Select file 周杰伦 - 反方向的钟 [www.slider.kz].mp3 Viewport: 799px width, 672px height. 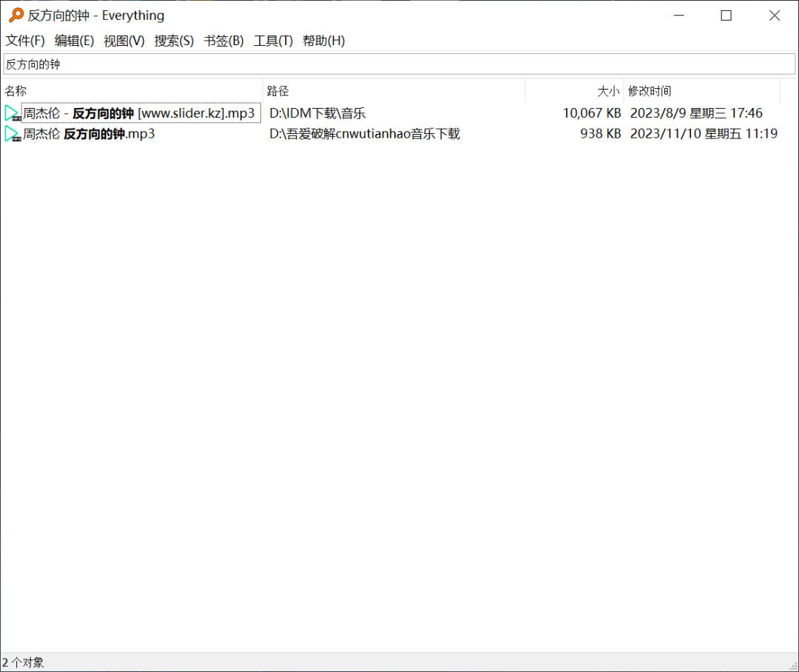click(x=138, y=113)
